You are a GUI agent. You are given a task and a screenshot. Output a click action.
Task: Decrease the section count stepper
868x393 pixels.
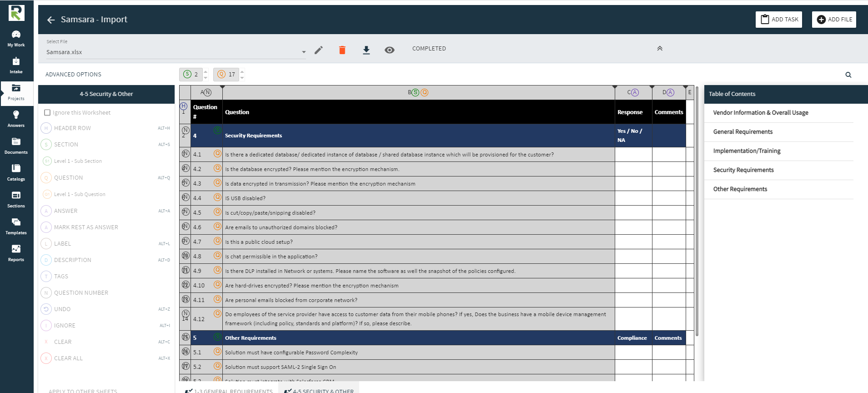pyautogui.click(x=206, y=78)
